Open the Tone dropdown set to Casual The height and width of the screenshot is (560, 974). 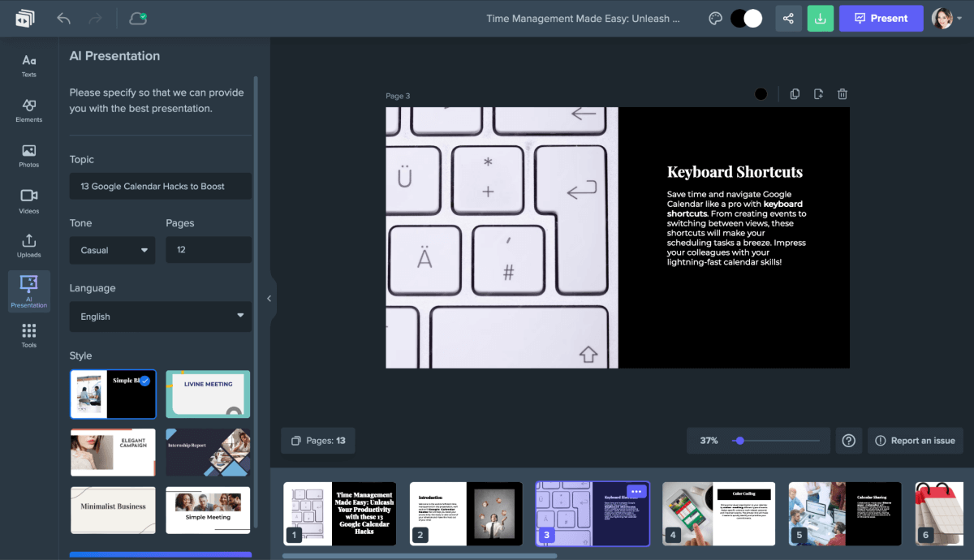click(x=112, y=250)
